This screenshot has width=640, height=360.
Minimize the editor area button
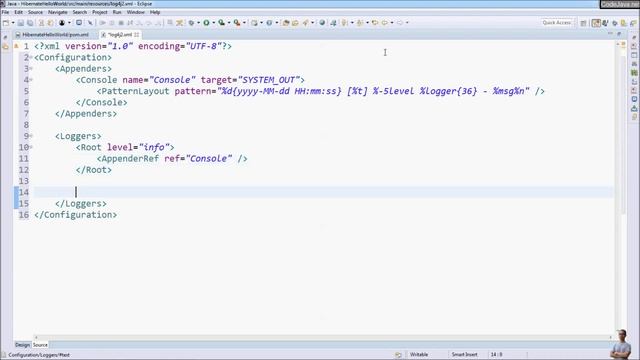pos(610,34)
